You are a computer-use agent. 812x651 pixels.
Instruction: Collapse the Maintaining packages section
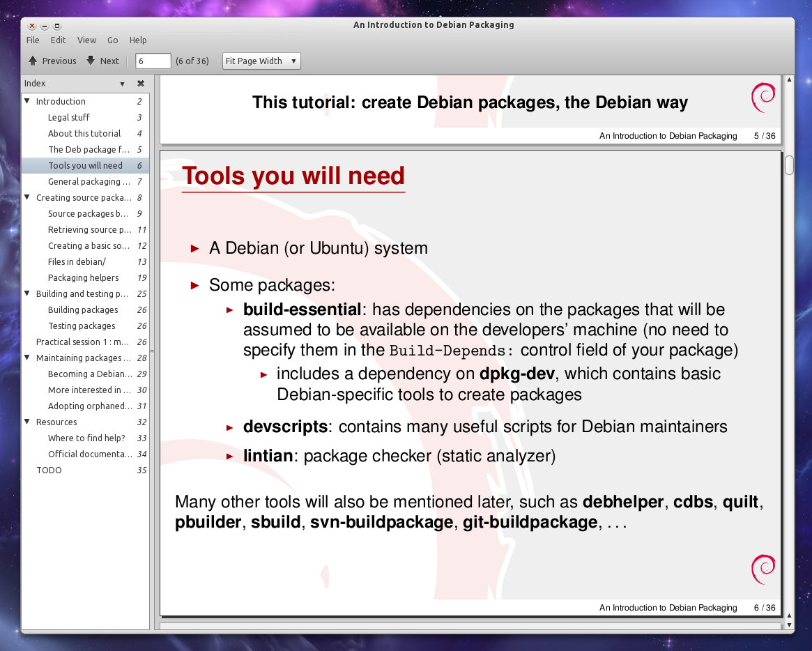tap(27, 358)
